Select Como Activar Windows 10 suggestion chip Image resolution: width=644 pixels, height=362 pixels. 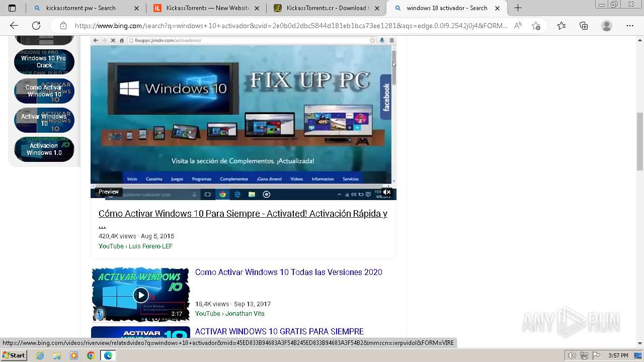[x=44, y=91]
